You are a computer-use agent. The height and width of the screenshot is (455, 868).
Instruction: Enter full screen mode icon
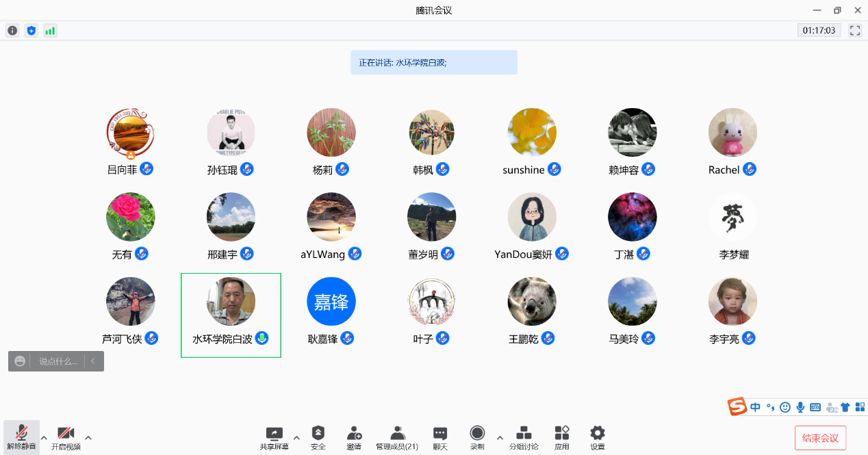point(854,31)
